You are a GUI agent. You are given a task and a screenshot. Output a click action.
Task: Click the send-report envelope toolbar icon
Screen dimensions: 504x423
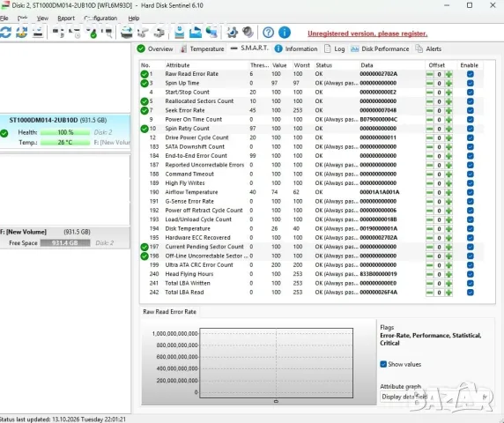coord(195,33)
